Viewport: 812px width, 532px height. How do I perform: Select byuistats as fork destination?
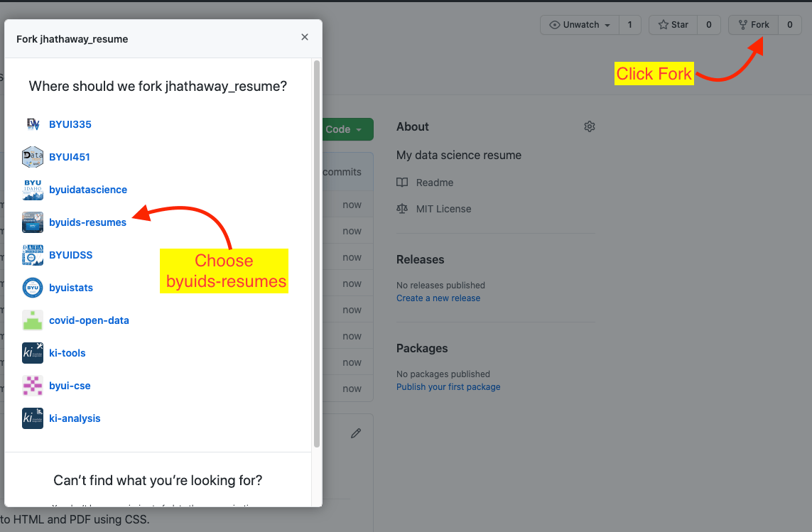[x=71, y=288]
